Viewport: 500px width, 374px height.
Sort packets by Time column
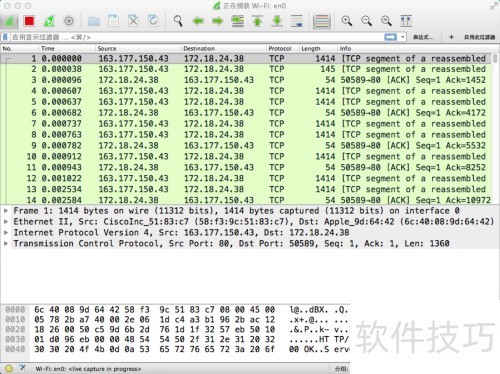tap(67, 49)
